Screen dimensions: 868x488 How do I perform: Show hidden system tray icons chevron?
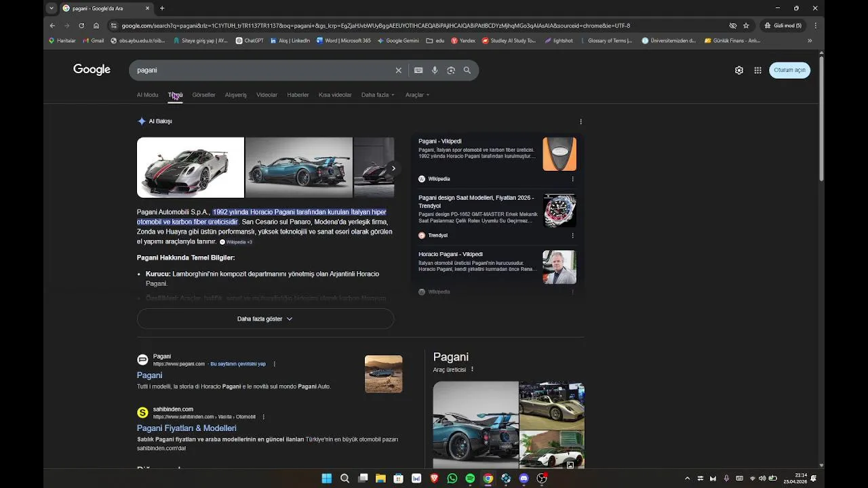click(x=687, y=479)
